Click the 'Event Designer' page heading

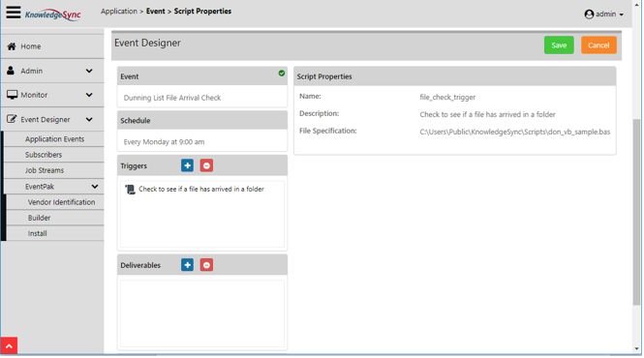[x=147, y=43]
